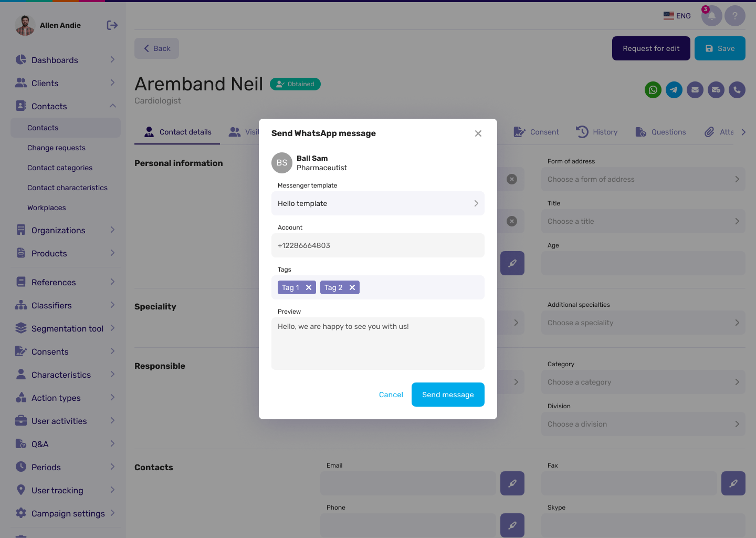Click the US flag language icon
Screen dimensions: 756x538
pos(669,16)
